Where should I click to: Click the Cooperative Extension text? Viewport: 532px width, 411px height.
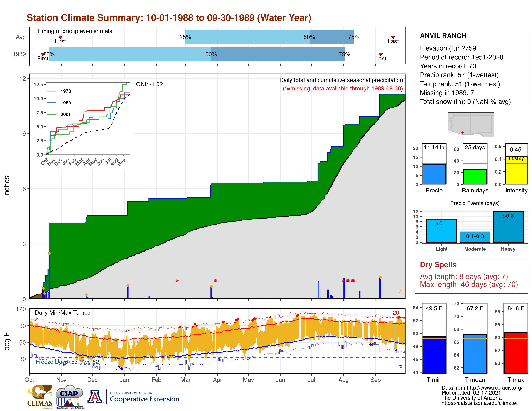144,399
